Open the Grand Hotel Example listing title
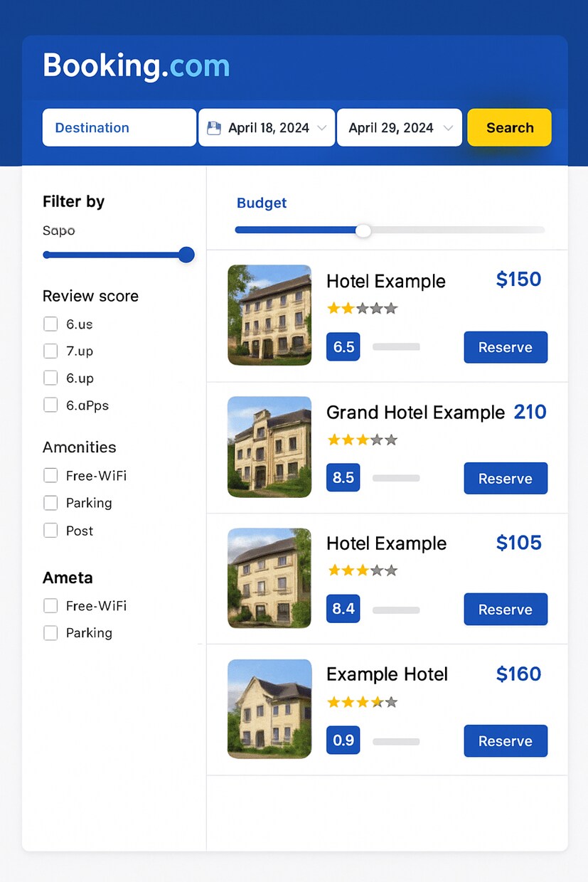 (415, 413)
